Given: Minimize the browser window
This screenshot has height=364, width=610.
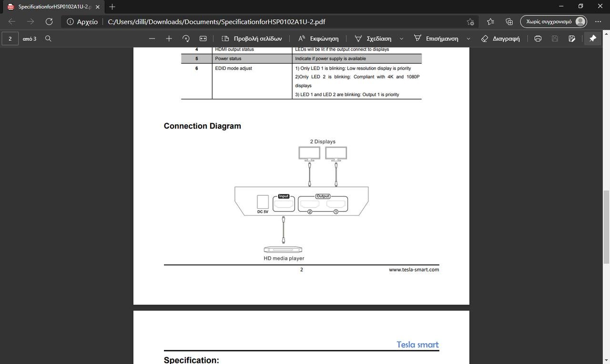Looking at the screenshot, I should click(561, 6).
